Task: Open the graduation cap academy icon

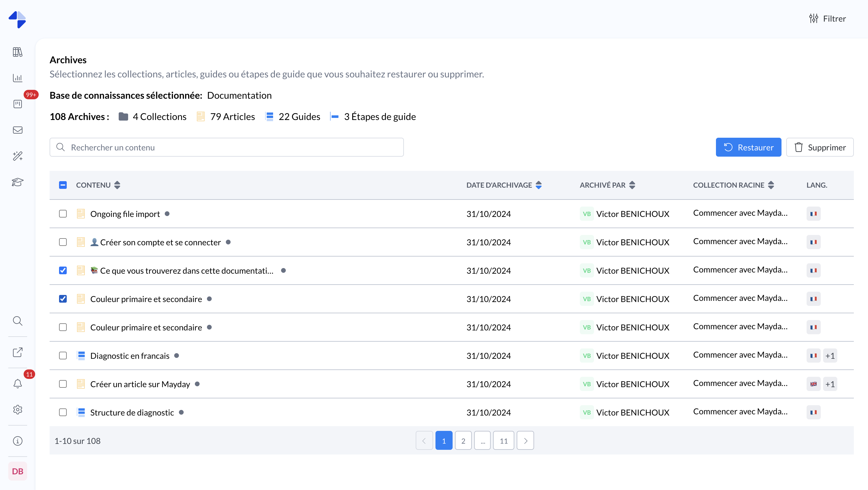Action: [x=17, y=182]
